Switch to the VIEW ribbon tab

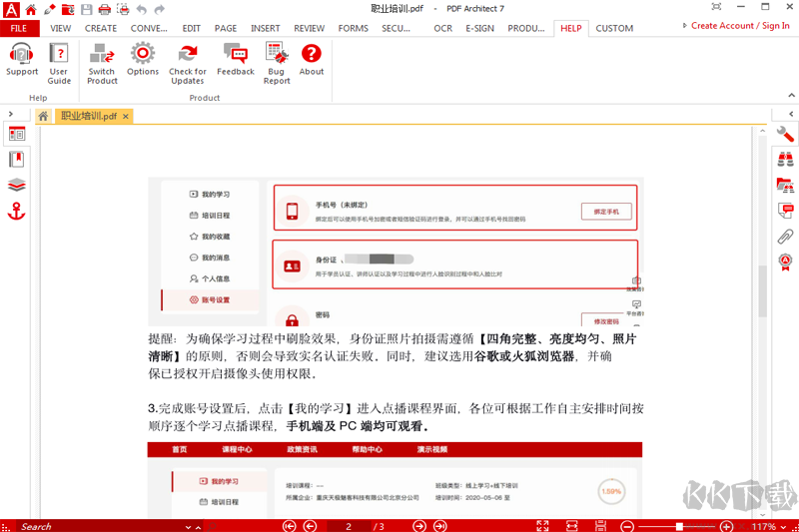(x=61, y=29)
